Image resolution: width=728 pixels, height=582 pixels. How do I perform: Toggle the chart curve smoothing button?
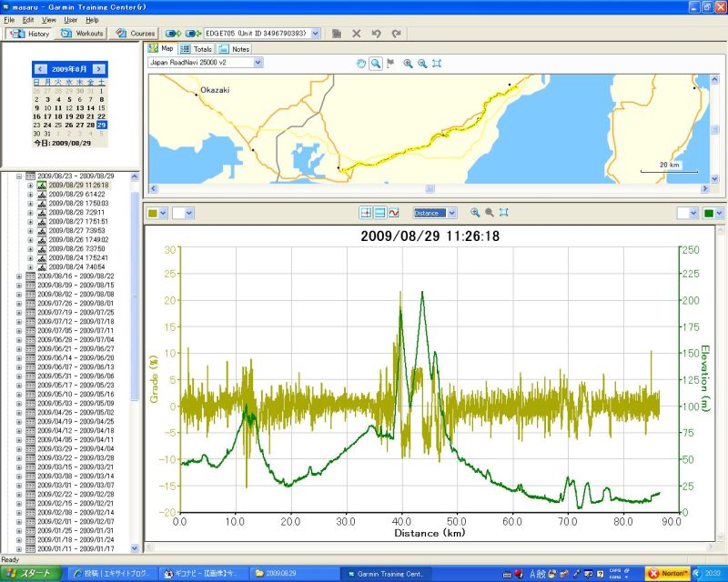tap(393, 213)
